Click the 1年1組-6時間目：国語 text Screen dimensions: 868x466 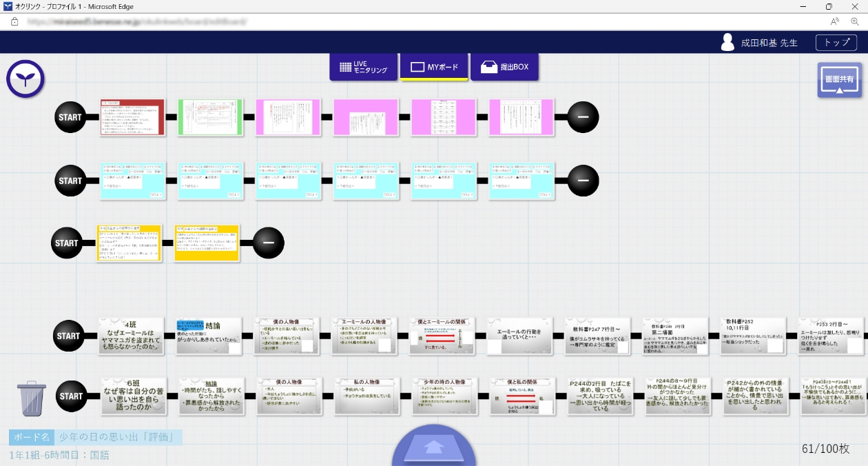coord(59,455)
